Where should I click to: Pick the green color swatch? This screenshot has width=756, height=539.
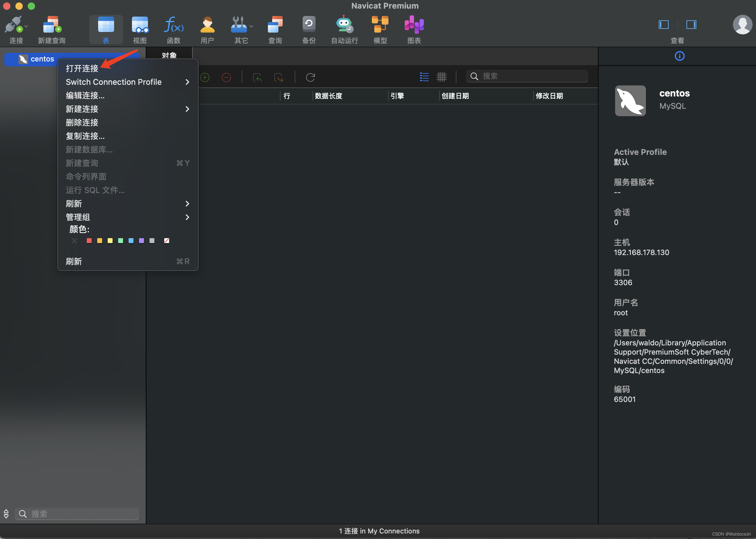(x=121, y=241)
